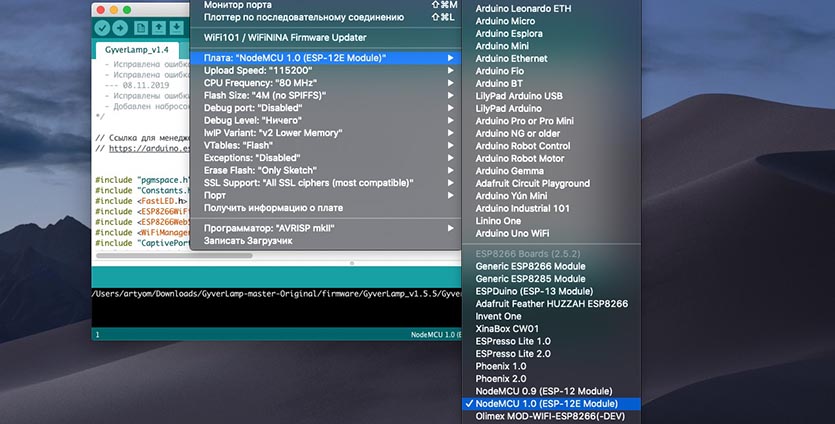The image size is (835, 424).
Task: Click the Verify checkmark icon
Action: (x=104, y=27)
